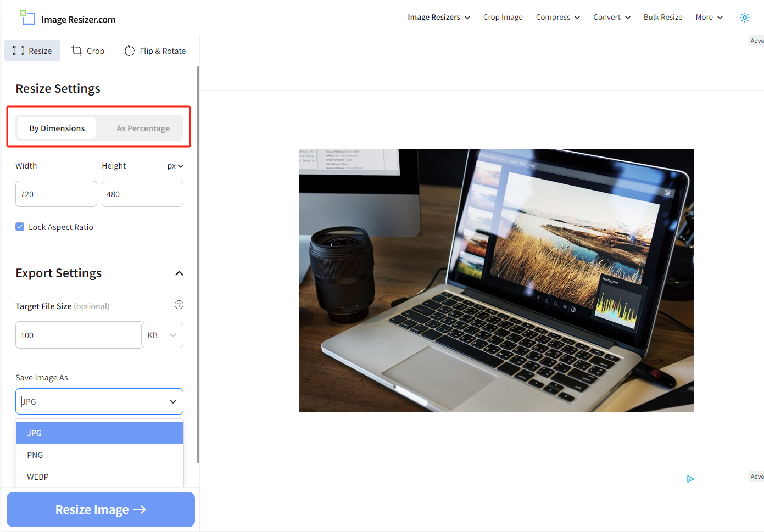Select the By Dimensions mode

(57, 128)
